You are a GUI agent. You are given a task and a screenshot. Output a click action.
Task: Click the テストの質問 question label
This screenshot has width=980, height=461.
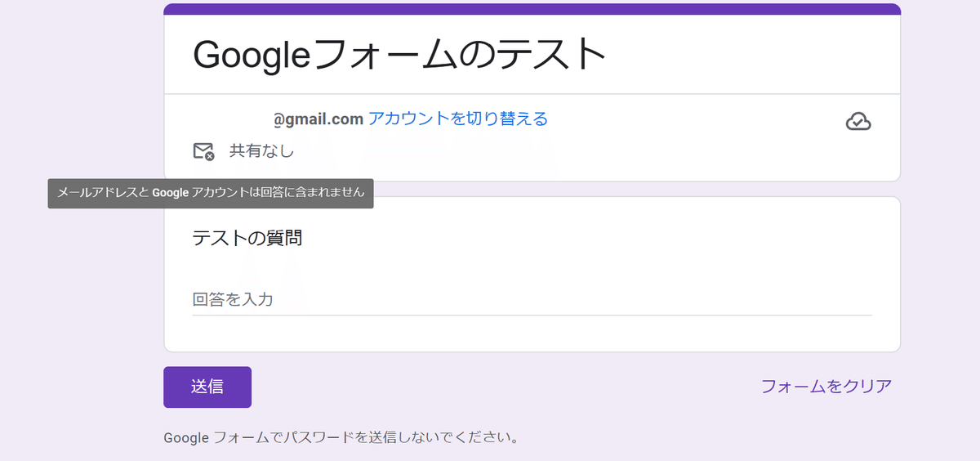(247, 238)
